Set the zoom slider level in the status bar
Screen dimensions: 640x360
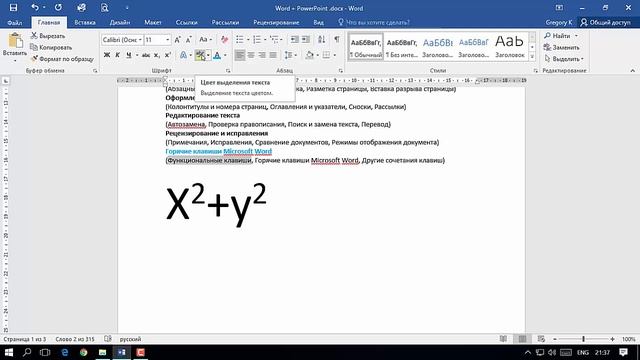(583, 339)
